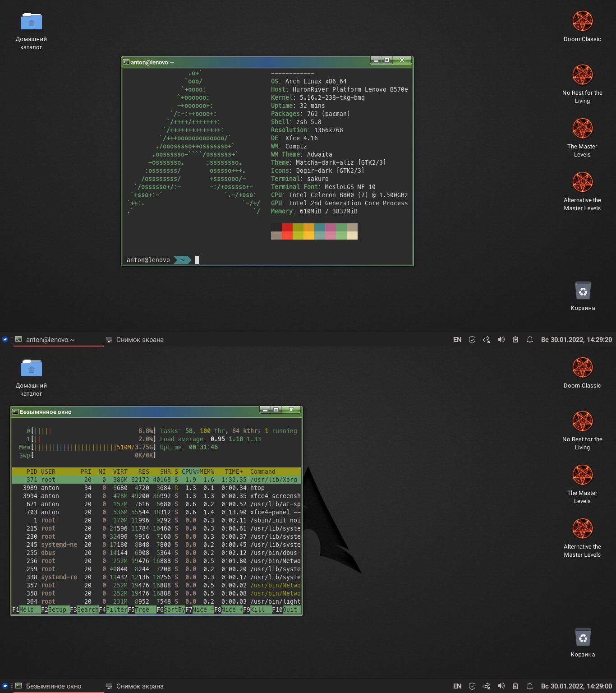The width and height of the screenshot is (616, 693).
Task: Open the network icon in the 14:29:00 panel
Action: [x=486, y=686]
